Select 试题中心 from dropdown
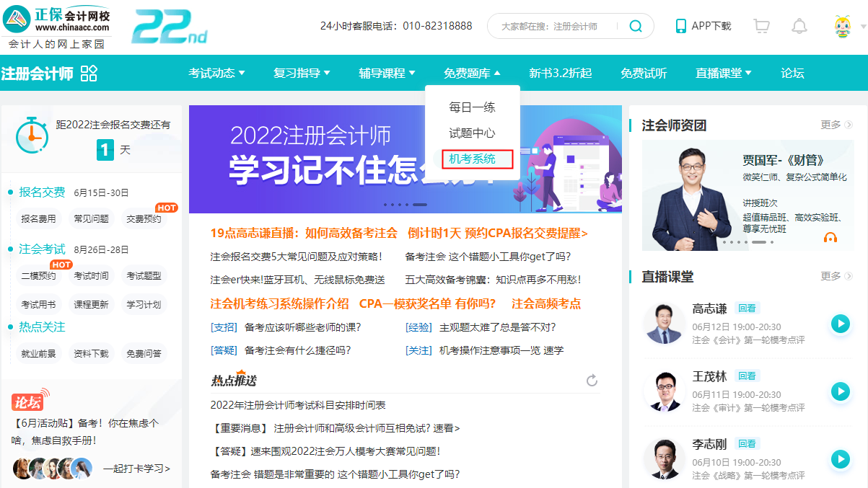The width and height of the screenshot is (868, 488). coord(473,133)
